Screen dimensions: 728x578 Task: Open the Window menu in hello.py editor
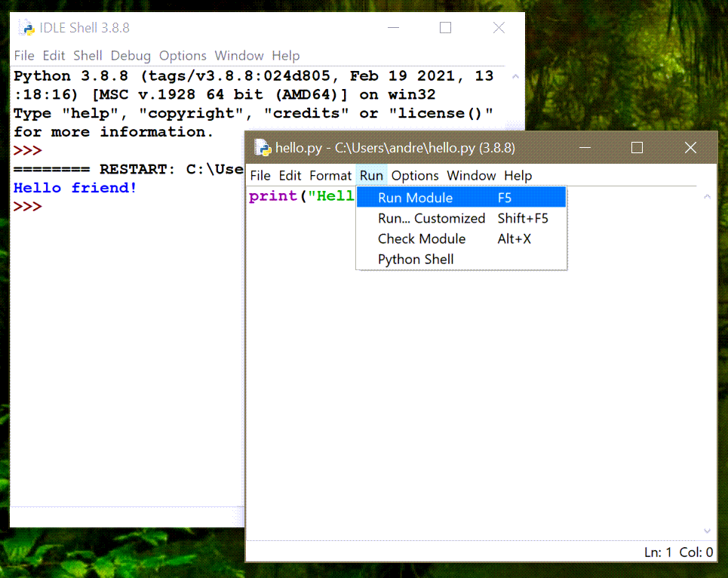pyautogui.click(x=471, y=176)
